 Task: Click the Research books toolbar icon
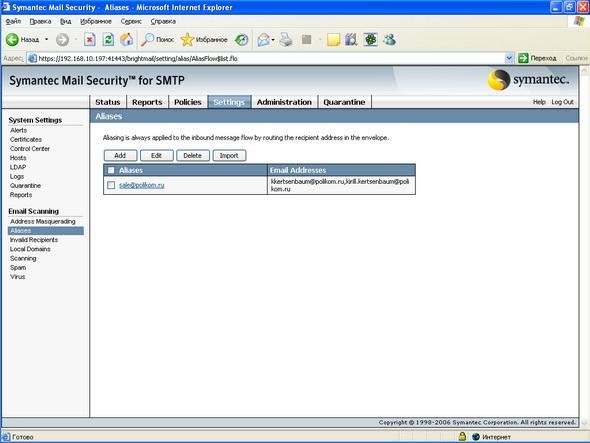pos(351,40)
